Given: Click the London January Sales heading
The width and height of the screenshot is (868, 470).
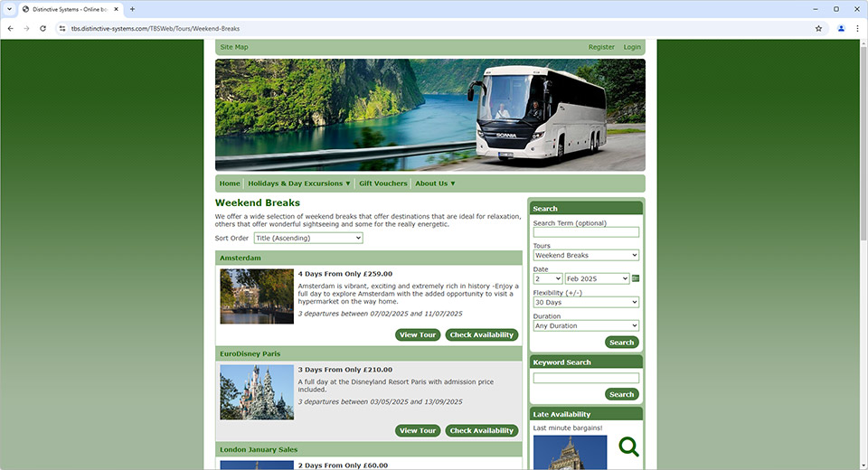Looking at the screenshot, I should click(x=259, y=449).
